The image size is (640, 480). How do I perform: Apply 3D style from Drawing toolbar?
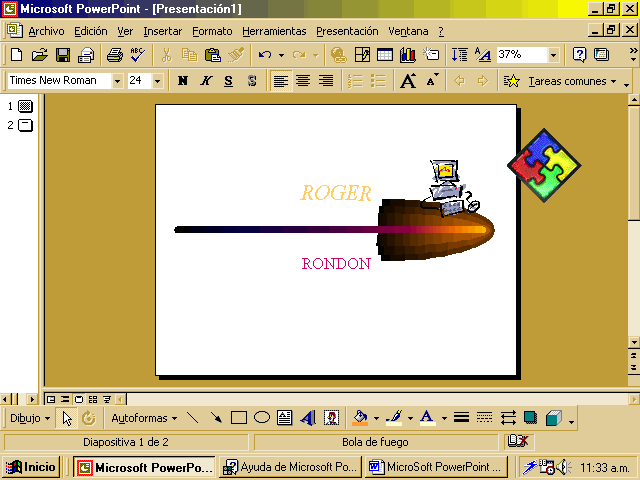coord(554,418)
